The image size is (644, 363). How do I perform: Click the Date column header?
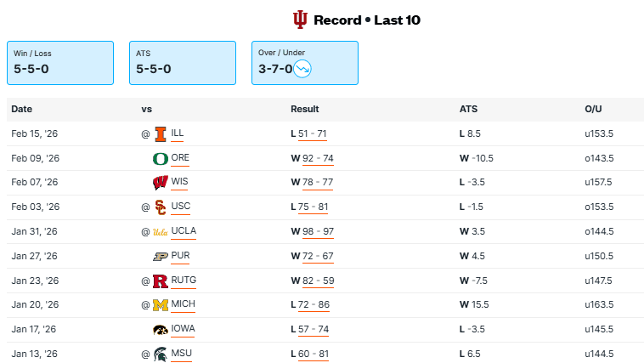(22, 109)
